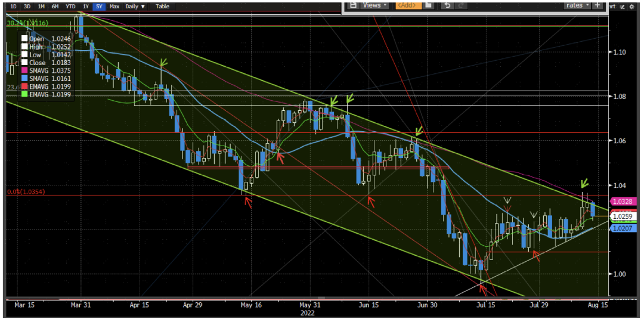Click the Jun 15 date label
This screenshot has height=322, width=644.
pyautogui.click(x=369, y=305)
